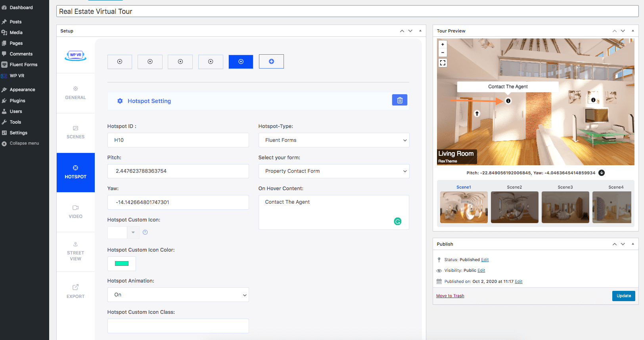The width and height of the screenshot is (644, 340).
Task: Click the help icon beside custom icon picker
Action: click(145, 233)
